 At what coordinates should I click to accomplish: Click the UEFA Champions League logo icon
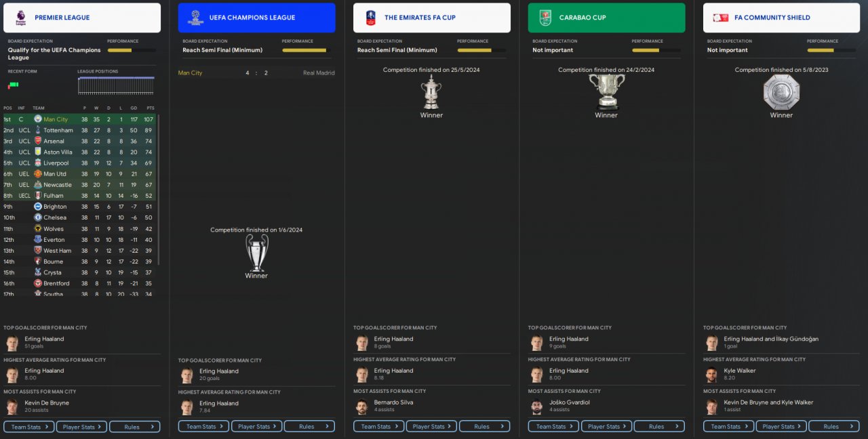tap(195, 18)
